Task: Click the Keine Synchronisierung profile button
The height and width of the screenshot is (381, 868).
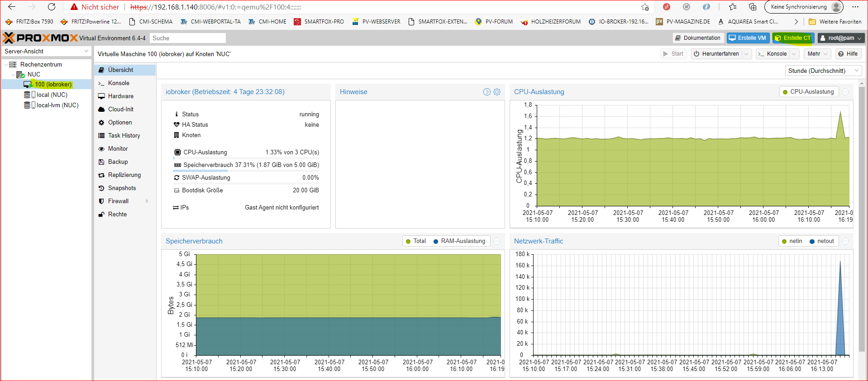Action: tap(804, 7)
